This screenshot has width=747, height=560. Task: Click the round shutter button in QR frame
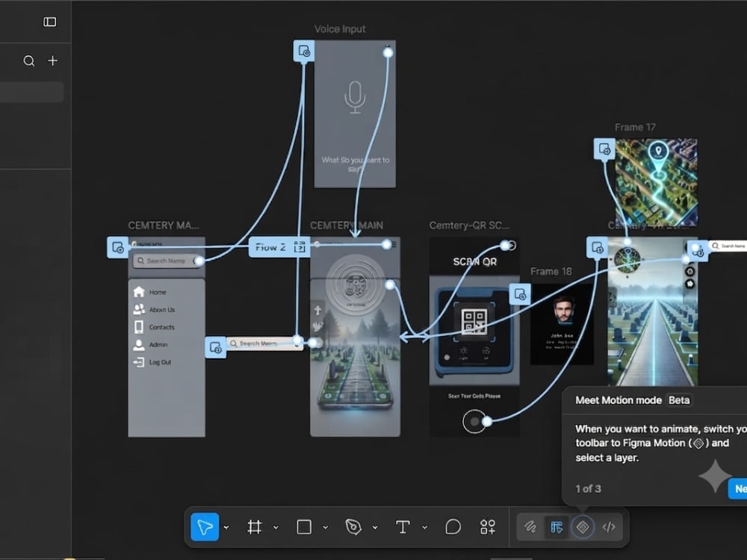(474, 421)
